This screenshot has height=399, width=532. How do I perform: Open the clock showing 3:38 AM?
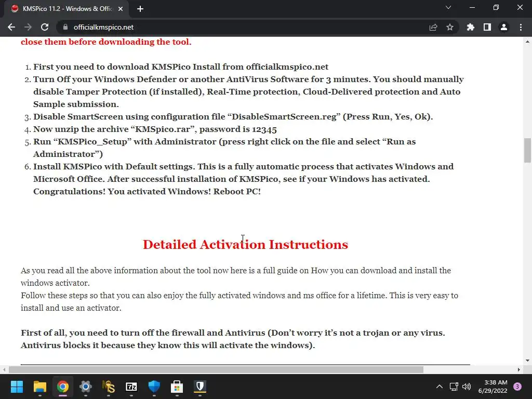point(493,387)
